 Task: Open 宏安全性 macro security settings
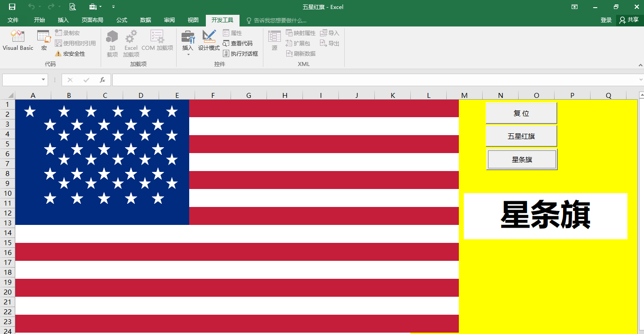point(70,53)
